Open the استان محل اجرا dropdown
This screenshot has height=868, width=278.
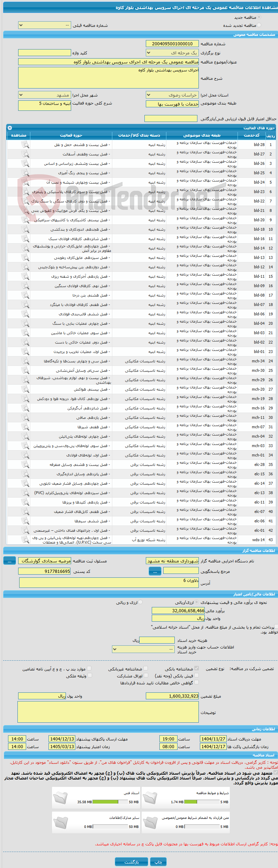tap(172, 95)
